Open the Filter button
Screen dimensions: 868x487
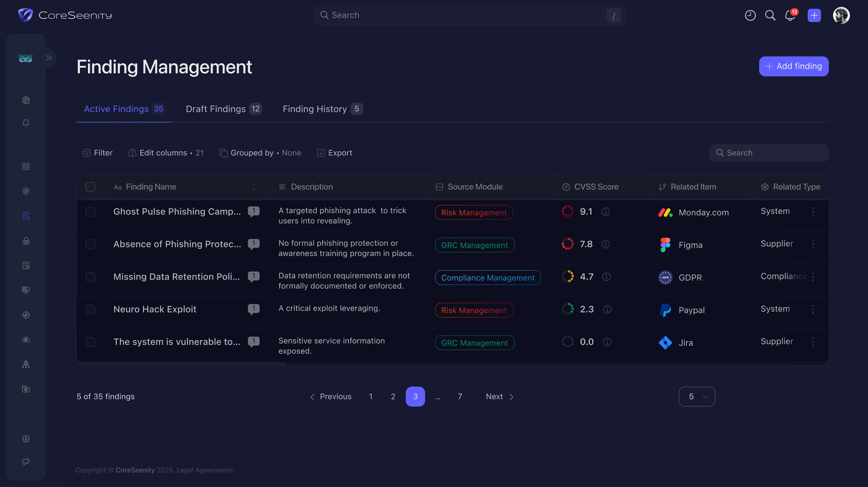pos(97,153)
